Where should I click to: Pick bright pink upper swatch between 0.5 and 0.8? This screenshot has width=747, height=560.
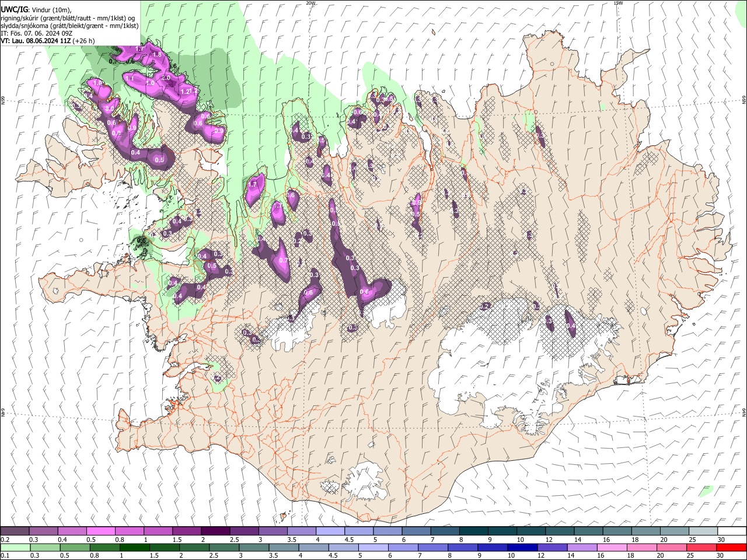coord(101,531)
